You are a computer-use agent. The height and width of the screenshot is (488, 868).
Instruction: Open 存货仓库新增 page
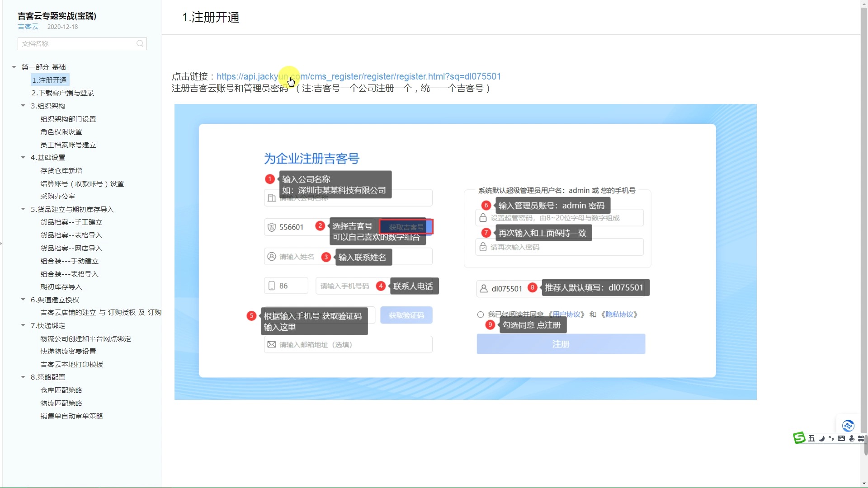[61, 170]
